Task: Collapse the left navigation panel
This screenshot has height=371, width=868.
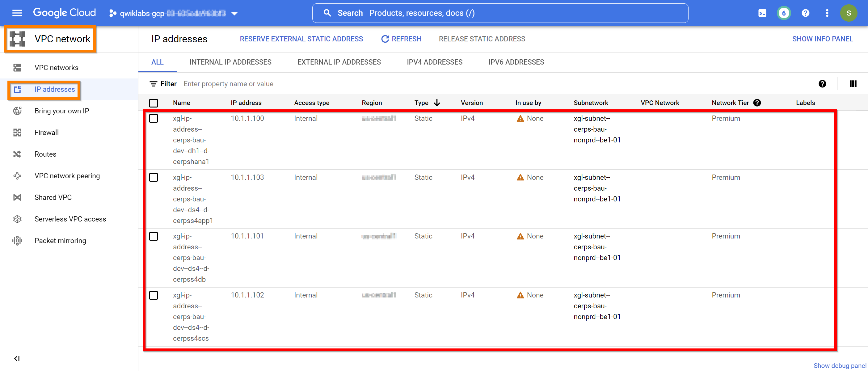Action: coord(17,359)
